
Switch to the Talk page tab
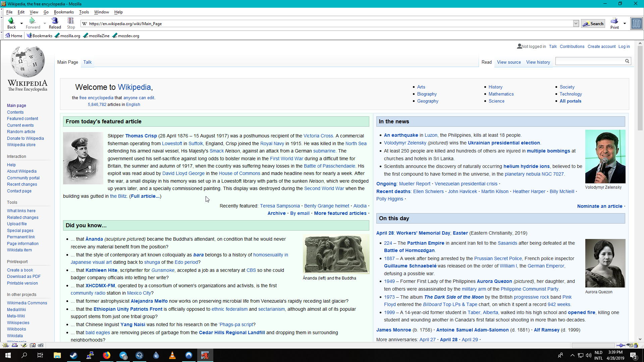click(87, 62)
